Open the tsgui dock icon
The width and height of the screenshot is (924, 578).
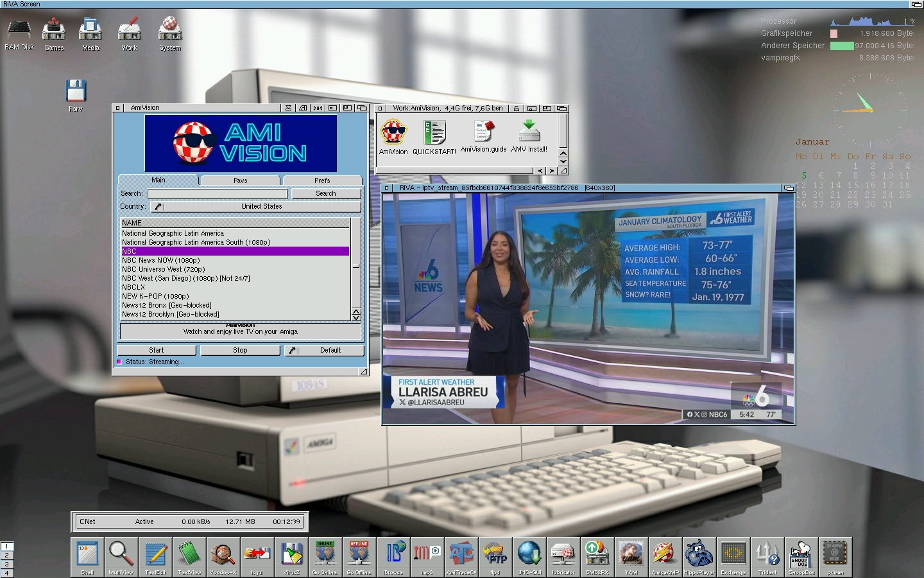(257, 556)
